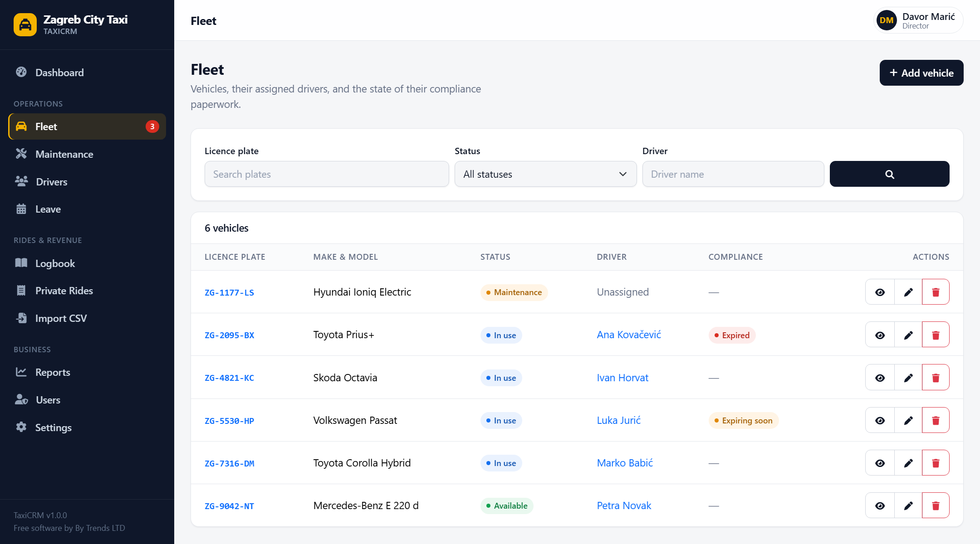
Task: View the Volkswagen Passat record
Action: [880, 420]
